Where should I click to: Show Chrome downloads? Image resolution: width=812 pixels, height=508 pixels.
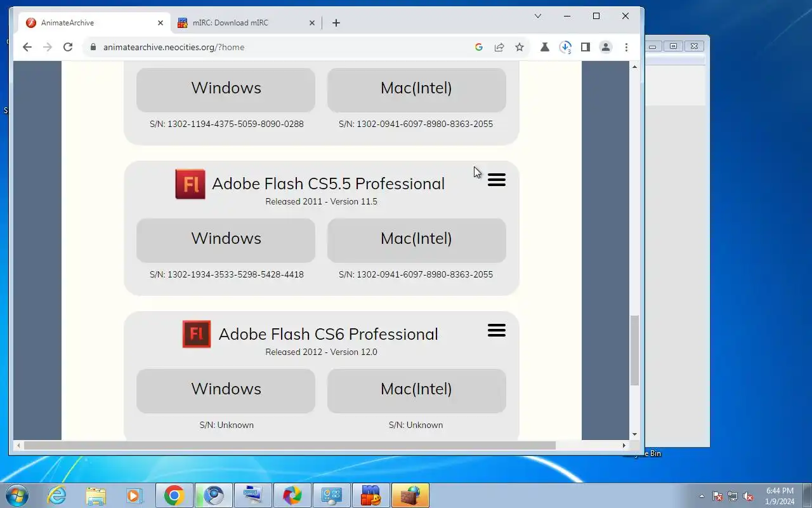565,47
